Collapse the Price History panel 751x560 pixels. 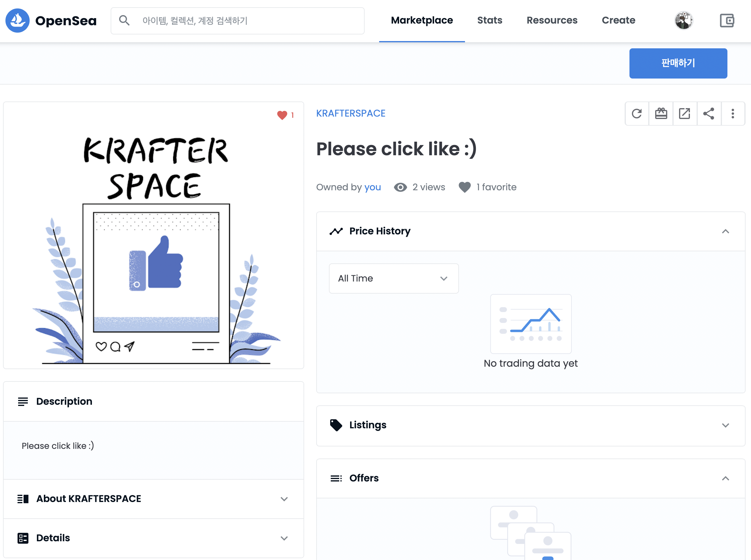coord(725,232)
